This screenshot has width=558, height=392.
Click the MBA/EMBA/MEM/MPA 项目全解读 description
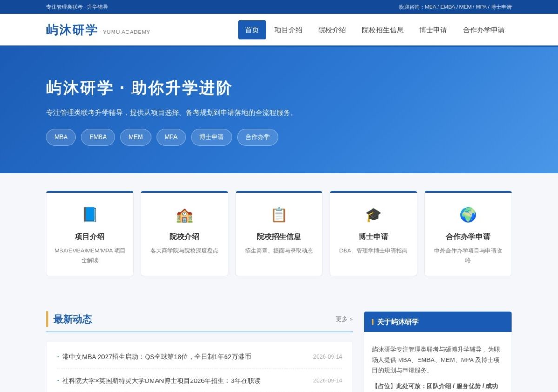point(90,255)
